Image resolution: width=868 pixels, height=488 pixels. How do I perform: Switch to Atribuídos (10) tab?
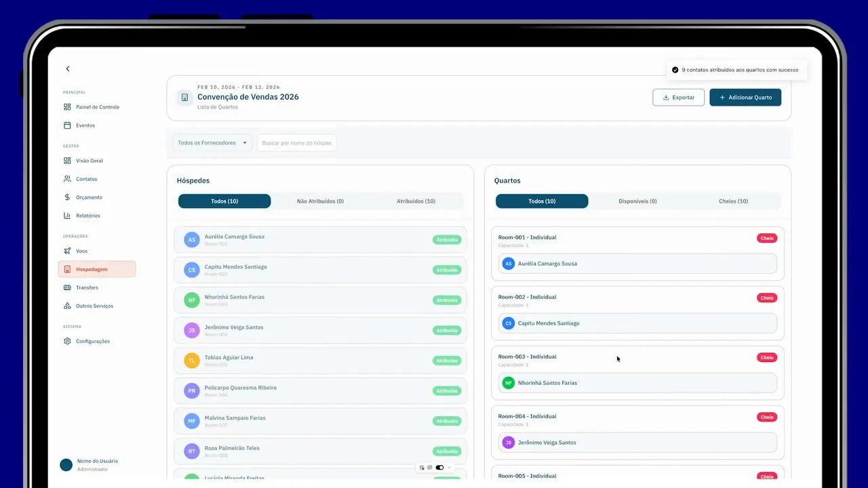click(416, 201)
